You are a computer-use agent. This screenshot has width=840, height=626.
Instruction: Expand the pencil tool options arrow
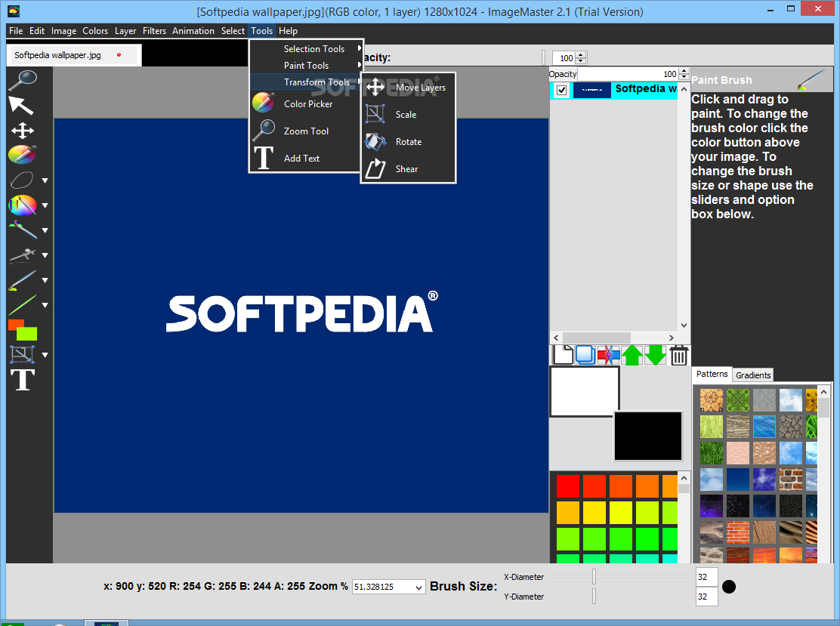tap(45, 230)
